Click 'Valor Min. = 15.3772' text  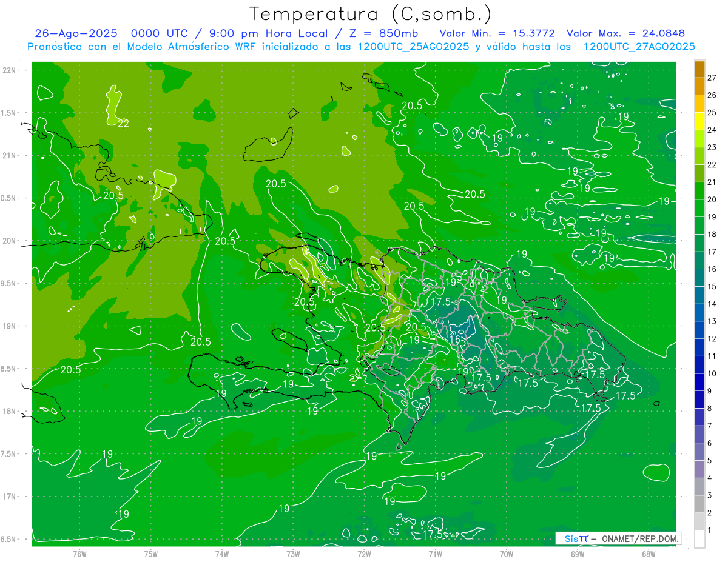499,33
